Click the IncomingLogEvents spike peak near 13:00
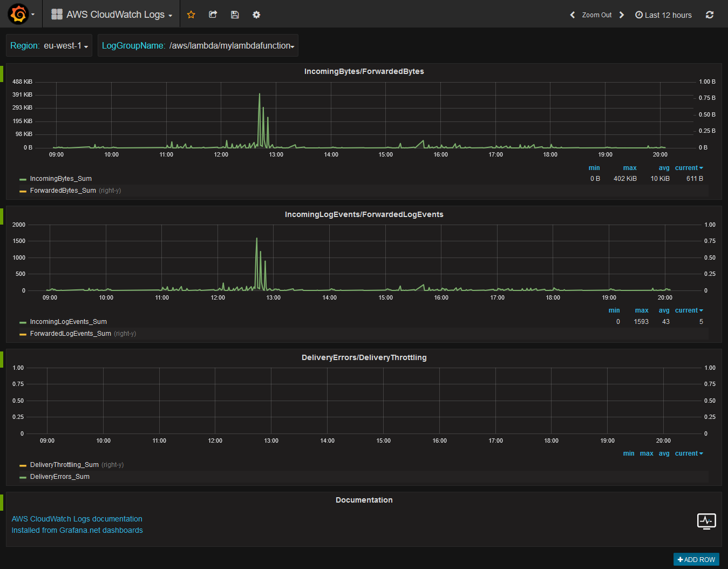Screen dimensions: 728x569 [x=257, y=238]
